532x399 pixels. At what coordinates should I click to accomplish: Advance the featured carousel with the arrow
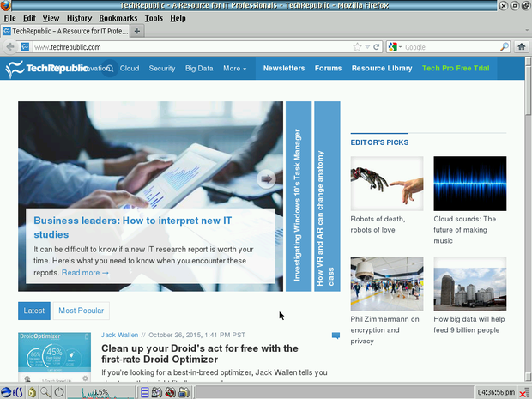pyautogui.click(x=267, y=178)
